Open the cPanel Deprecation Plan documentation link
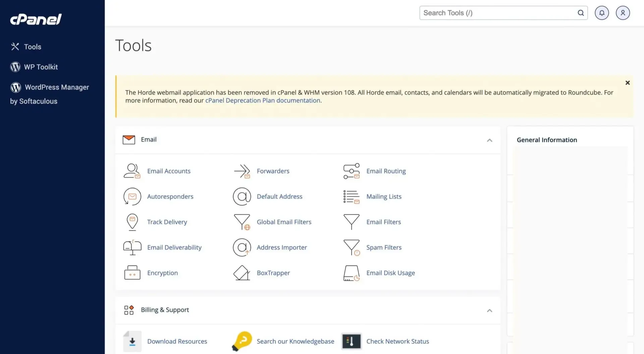644x354 pixels. [263, 100]
